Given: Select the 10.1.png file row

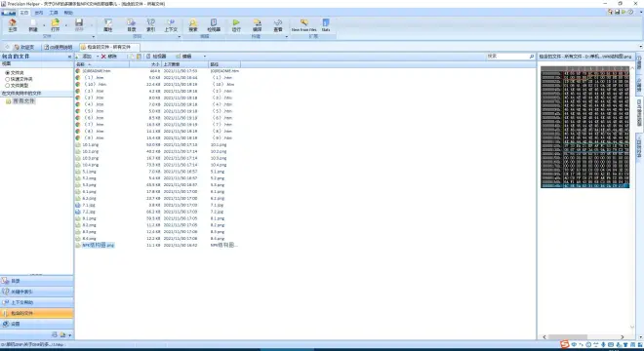Looking at the screenshot, I should tap(157, 144).
